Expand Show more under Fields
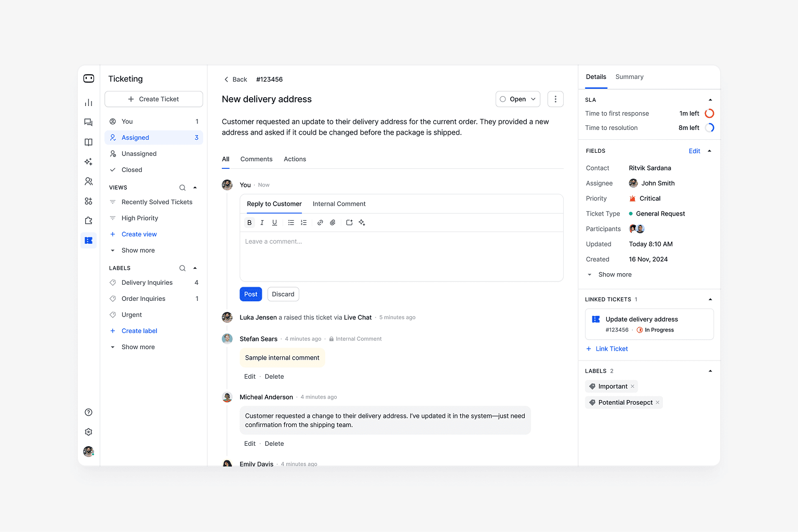Screen dimensions: 798x532 609,275
